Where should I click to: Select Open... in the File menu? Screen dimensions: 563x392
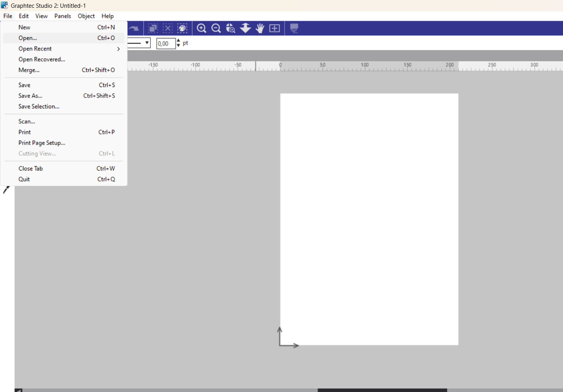point(64,38)
